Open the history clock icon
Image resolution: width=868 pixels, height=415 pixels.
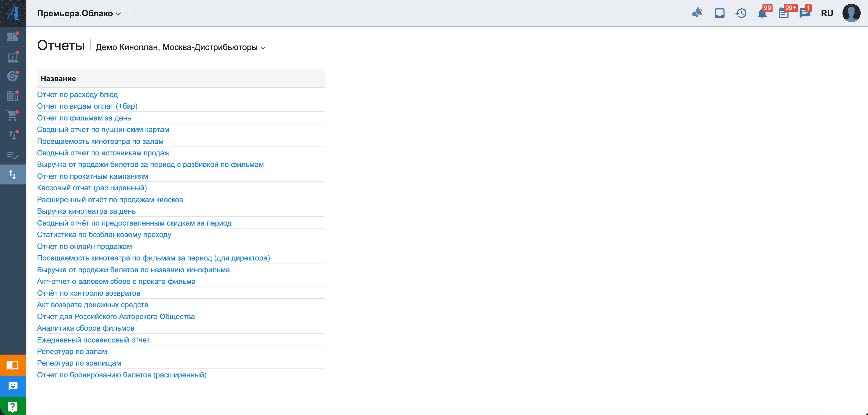[x=741, y=13]
